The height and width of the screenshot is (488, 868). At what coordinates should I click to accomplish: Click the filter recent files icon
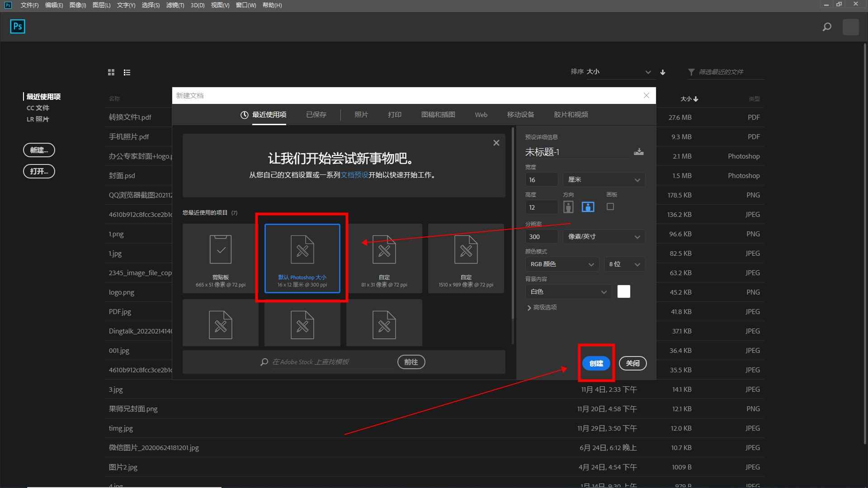(x=689, y=71)
